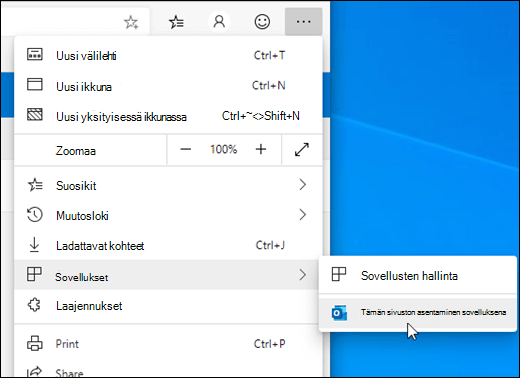Open Sovellusten hallinta in submenu

point(417,276)
